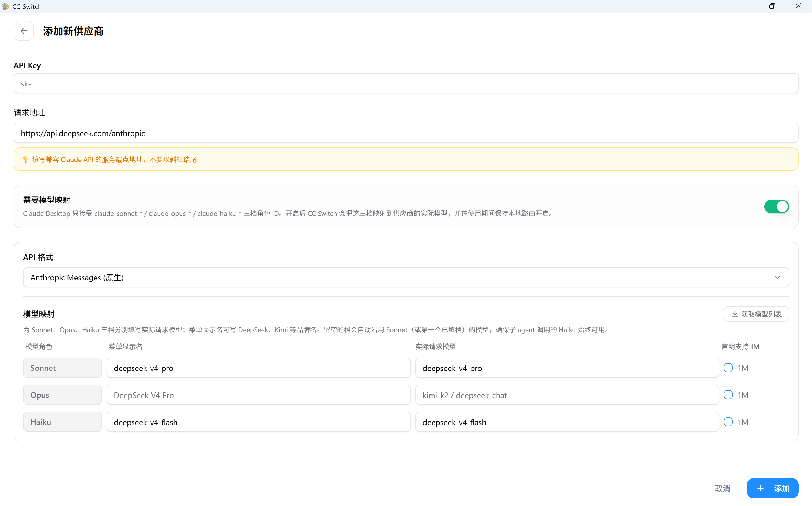Viewport: 812px width, 506px height.
Task: Click the 菜单显示名 column header
Action: pos(125,347)
